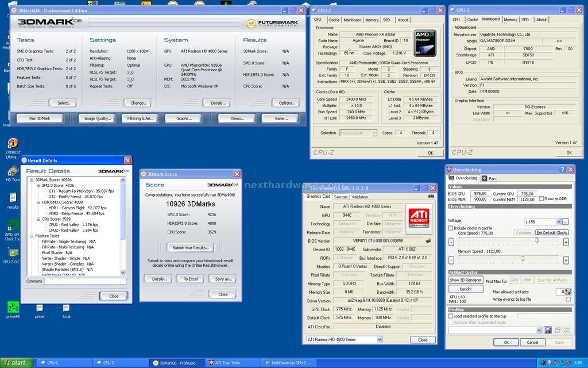Viewport: 588px width, 368px height.
Task: Click Submit Your Results button
Action: pos(191,247)
